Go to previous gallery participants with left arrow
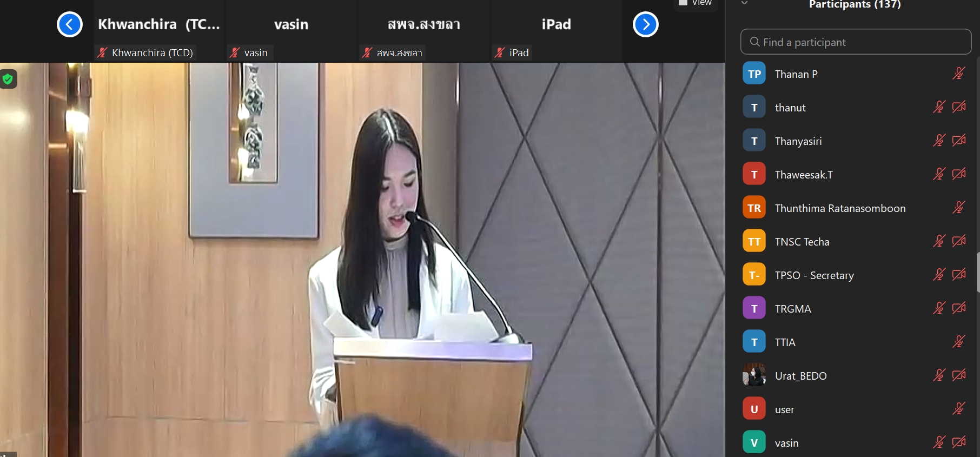The image size is (980, 457). coord(70,24)
